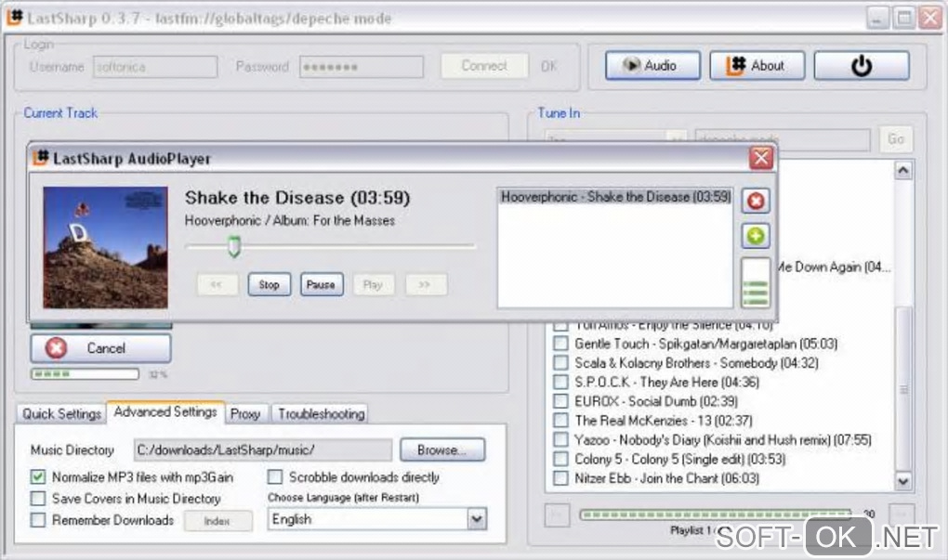Click the Index button
Screen dimensions: 948x560
tap(217, 521)
